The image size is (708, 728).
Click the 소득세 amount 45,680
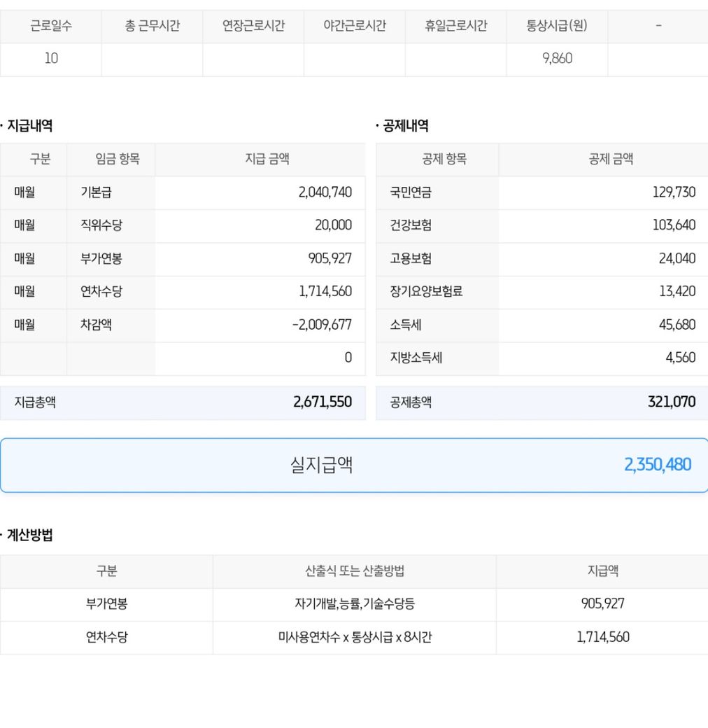(x=677, y=325)
